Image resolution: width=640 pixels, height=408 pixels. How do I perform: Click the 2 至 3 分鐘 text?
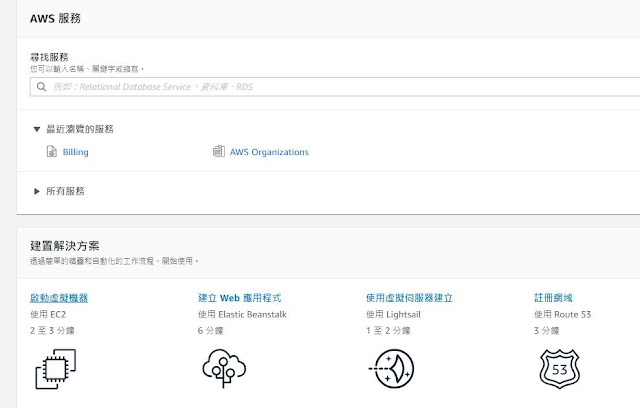coord(52,330)
